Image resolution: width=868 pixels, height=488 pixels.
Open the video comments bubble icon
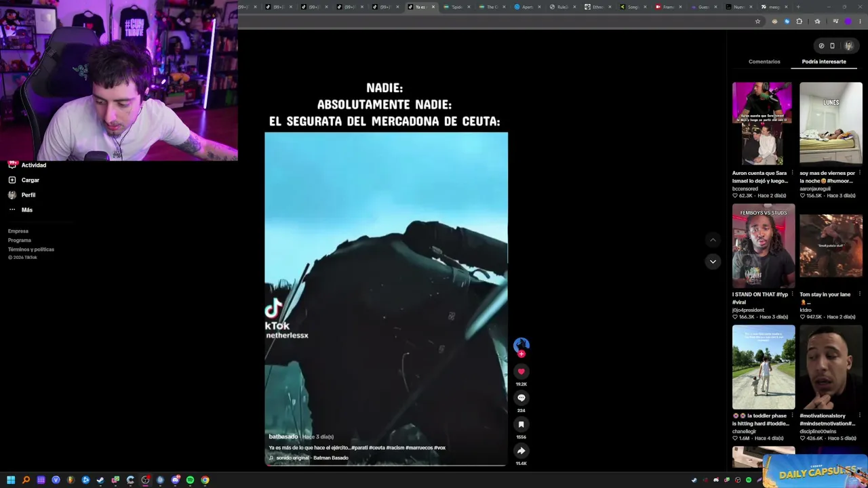click(x=521, y=398)
